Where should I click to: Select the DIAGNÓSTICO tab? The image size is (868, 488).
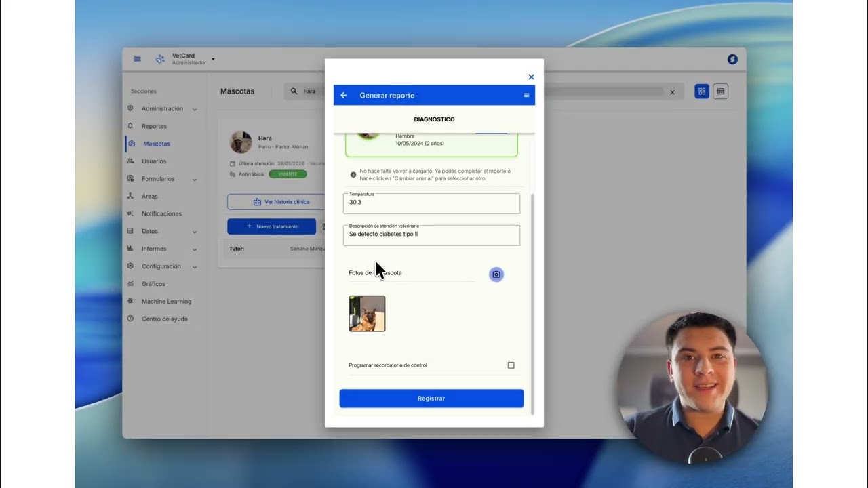pos(434,119)
